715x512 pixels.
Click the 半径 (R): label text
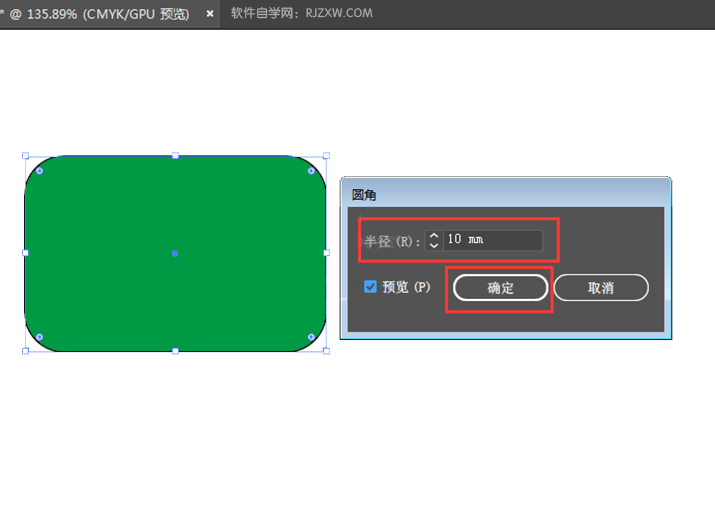coord(392,241)
